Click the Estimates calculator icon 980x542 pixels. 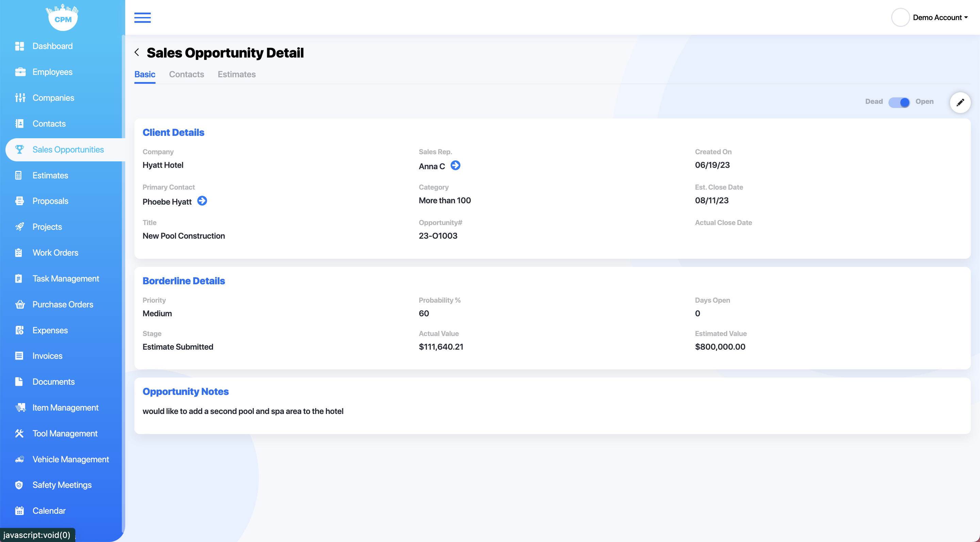click(x=18, y=175)
